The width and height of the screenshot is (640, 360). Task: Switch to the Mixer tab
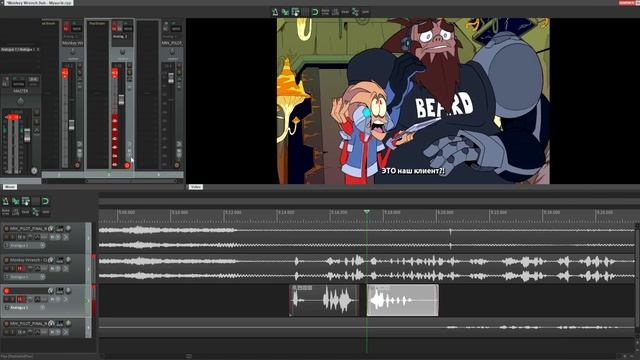[x=10, y=187]
